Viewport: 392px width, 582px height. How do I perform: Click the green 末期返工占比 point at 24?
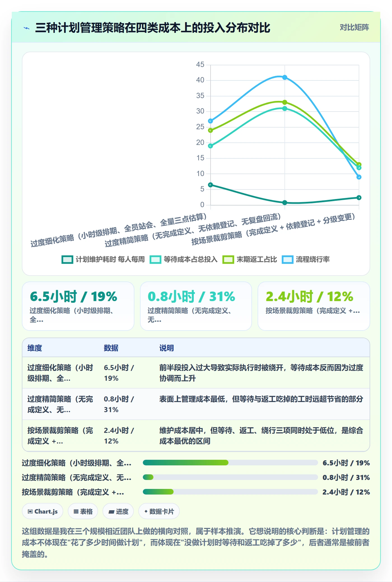click(211, 130)
